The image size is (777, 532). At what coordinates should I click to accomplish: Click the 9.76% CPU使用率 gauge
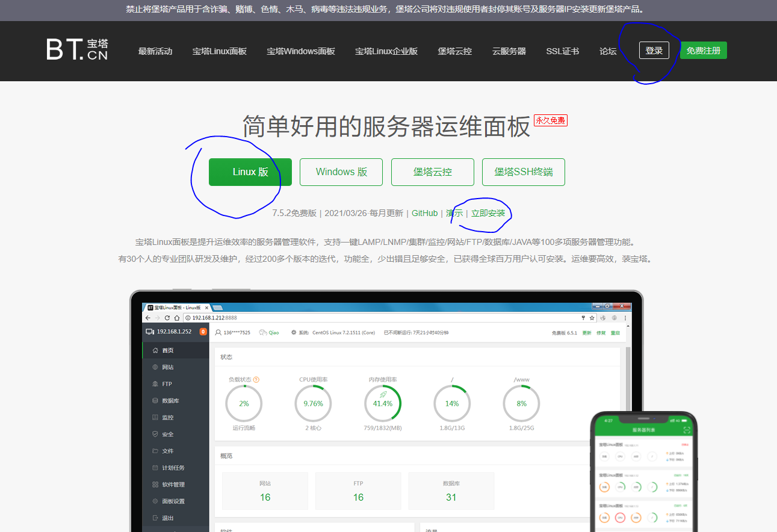(313, 403)
